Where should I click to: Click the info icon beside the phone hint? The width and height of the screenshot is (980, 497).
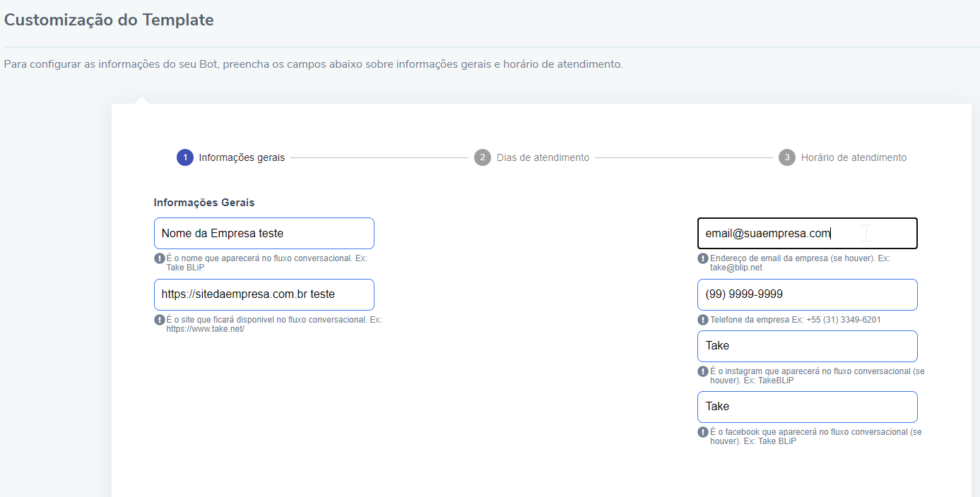point(703,320)
